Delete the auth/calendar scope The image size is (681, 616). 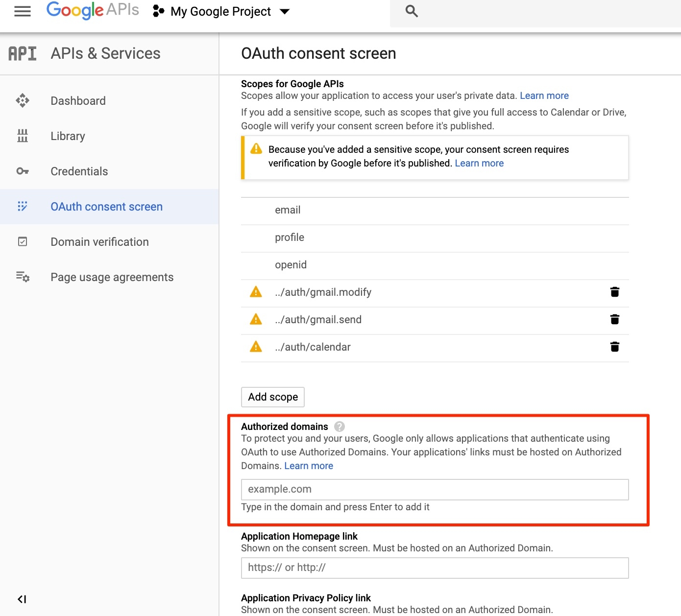(x=614, y=347)
